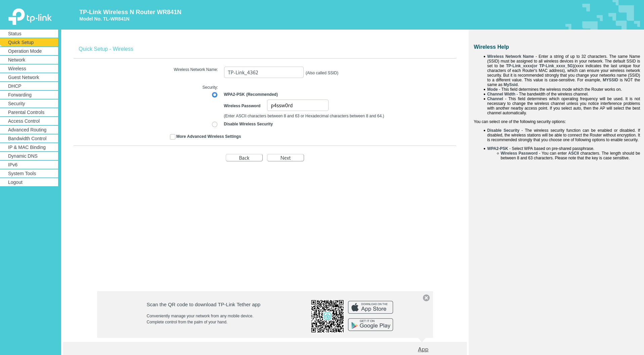Open Network menu

coord(29,60)
